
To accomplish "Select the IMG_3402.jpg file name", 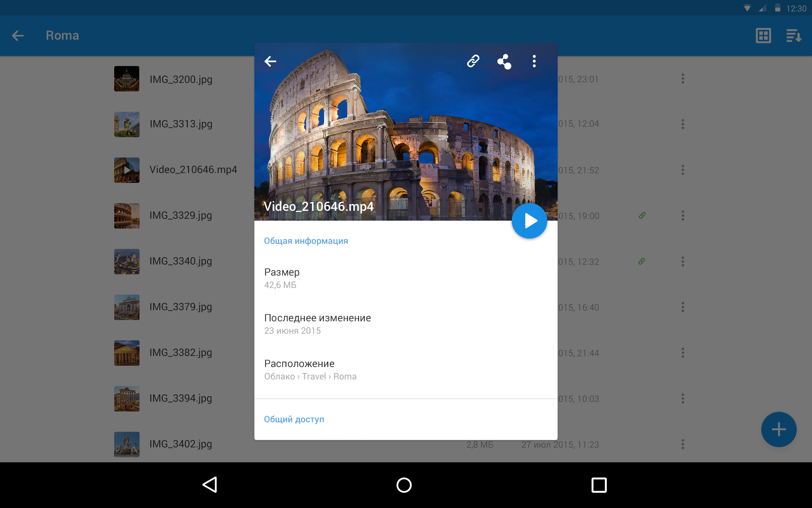I will (x=181, y=444).
